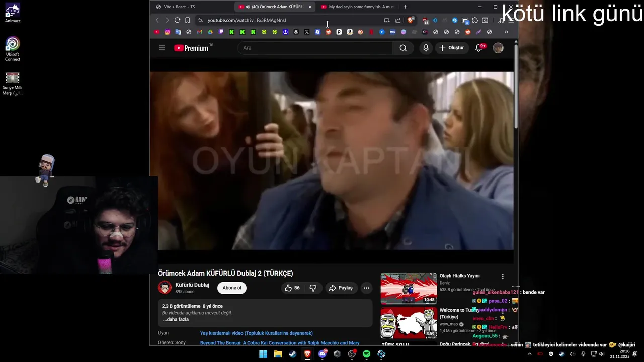Open the Twitch bookmark in bookmarks bar
Screen dimensions: 644x362
pos(221,32)
